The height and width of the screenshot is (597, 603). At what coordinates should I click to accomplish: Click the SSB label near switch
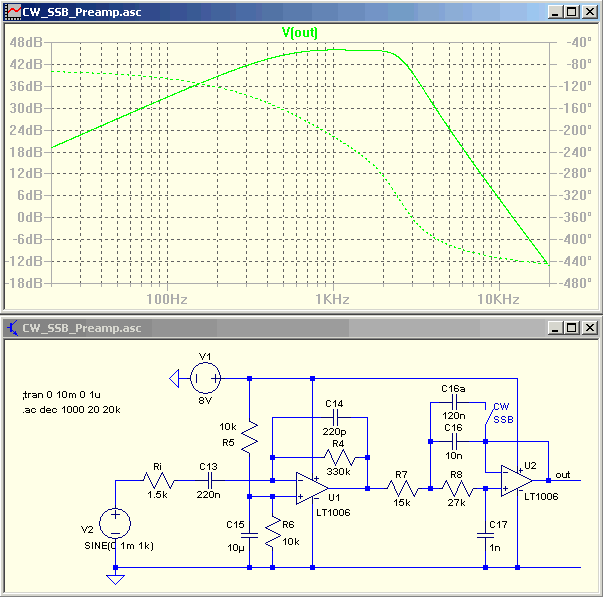tap(503, 420)
